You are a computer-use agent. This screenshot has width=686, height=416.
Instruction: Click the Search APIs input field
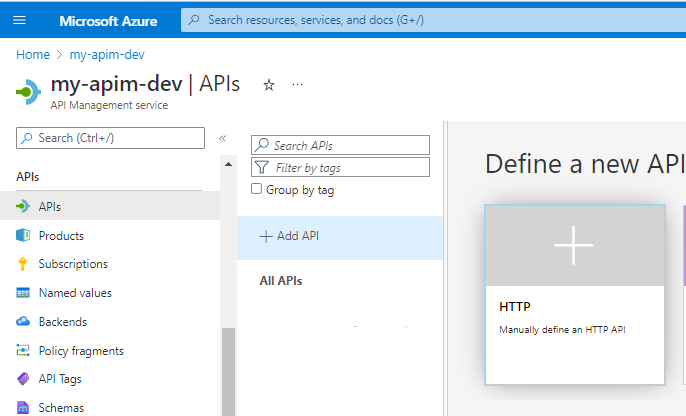coord(340,145)
